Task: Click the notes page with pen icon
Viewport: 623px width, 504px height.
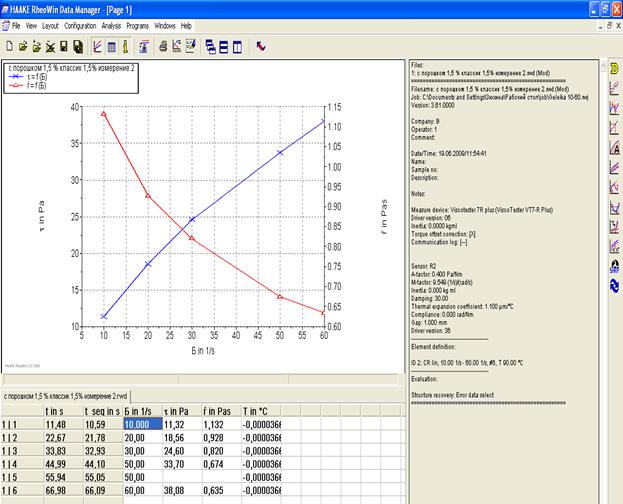Action: pyautogui.click(x=191, y=47)
